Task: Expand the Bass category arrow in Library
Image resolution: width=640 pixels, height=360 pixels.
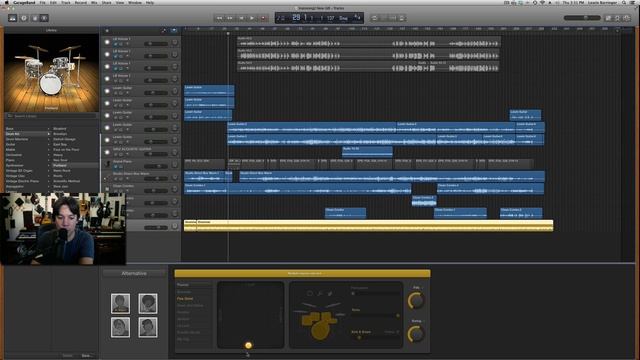Action: 49,129
